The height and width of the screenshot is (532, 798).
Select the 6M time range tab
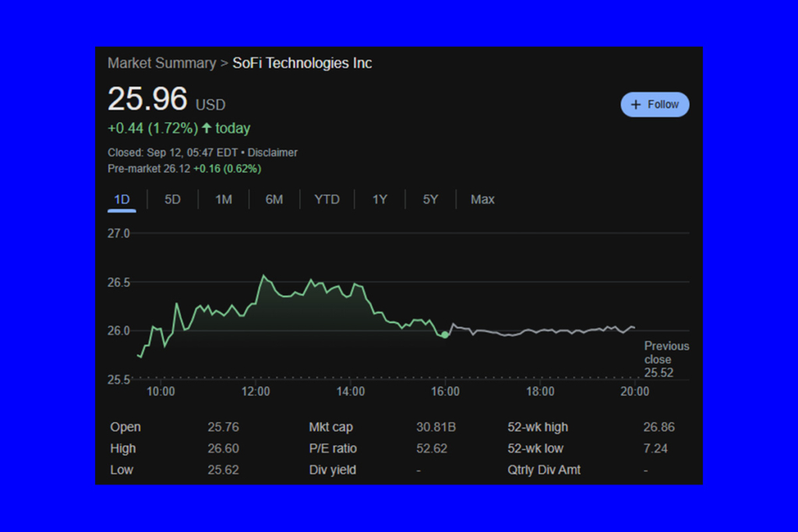pos(274,199)
